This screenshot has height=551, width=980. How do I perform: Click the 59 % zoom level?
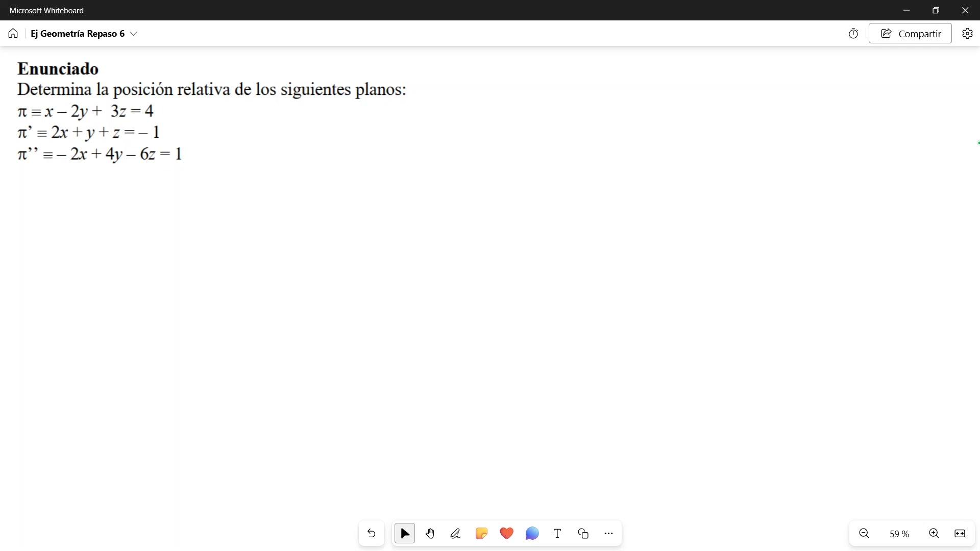point(899,534)
